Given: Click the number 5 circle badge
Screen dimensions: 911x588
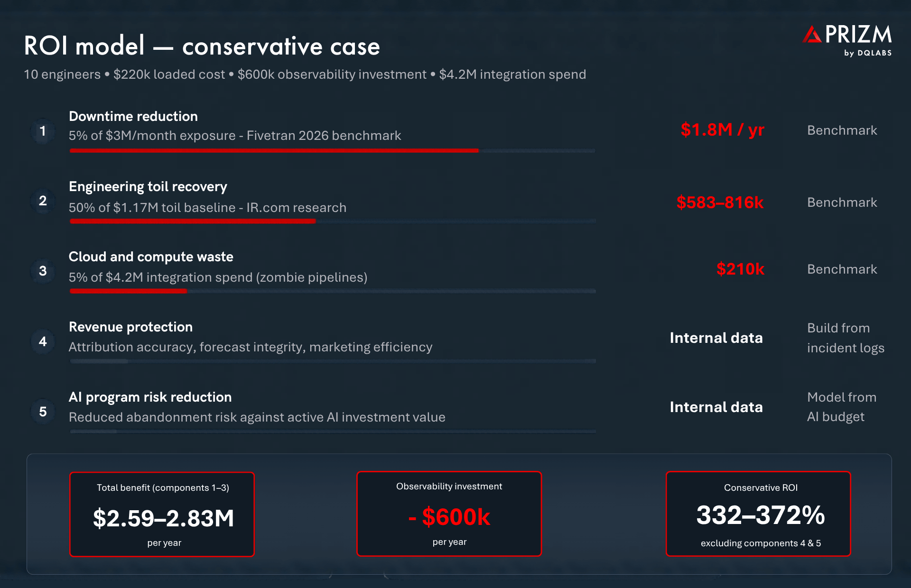Looking at the screenshot, I should (x=43, y=412).
